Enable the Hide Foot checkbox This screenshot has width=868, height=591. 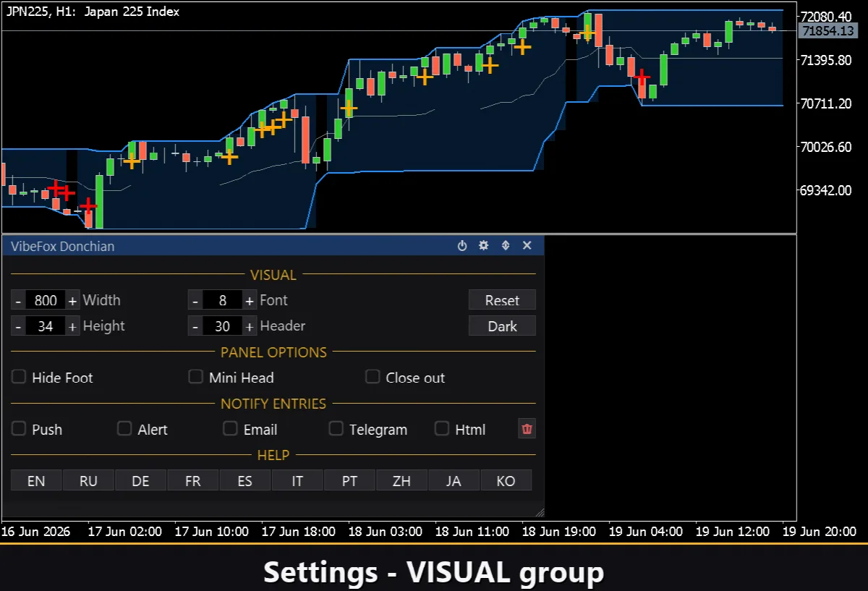19,377
